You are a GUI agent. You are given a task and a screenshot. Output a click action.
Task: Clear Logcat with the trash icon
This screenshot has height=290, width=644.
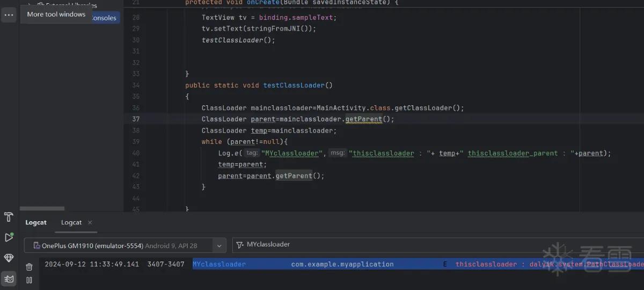click(30, 266)
